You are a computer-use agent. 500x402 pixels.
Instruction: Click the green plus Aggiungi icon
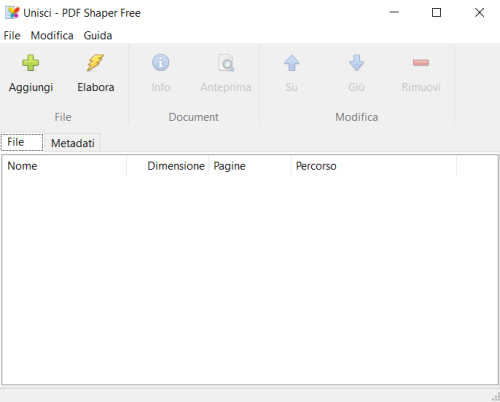pyautogui.click(x=31, y=63)
